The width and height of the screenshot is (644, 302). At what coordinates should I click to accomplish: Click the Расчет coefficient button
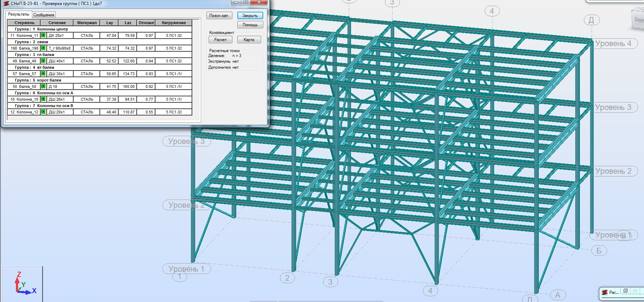point(220,40)
